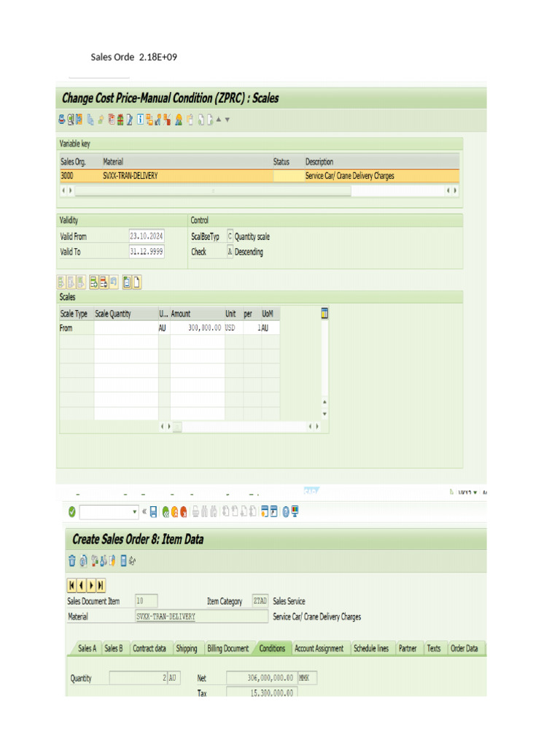Click the orange Exit icon

(175, 511)
